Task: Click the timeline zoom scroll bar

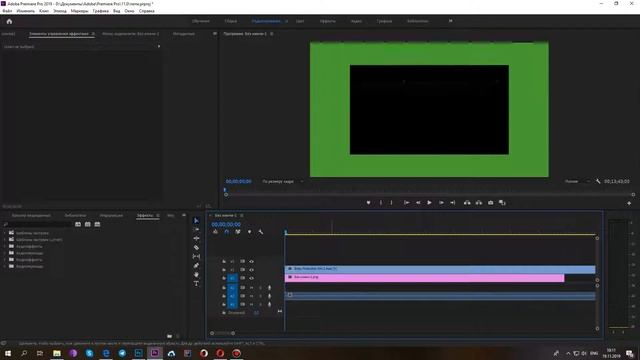Action: pos(222,333)
